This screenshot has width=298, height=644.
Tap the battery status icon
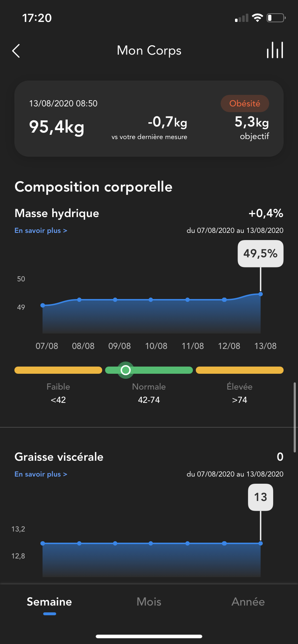276,18
